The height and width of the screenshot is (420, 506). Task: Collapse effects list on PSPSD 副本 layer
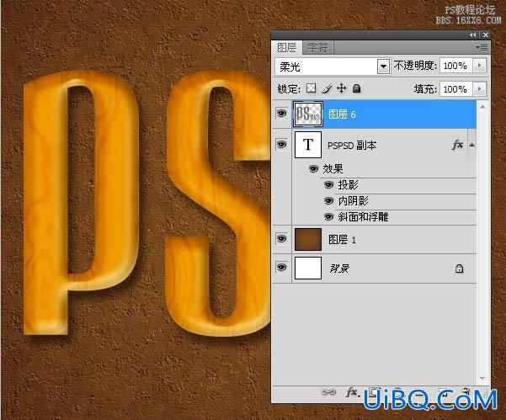coord(471,145)
